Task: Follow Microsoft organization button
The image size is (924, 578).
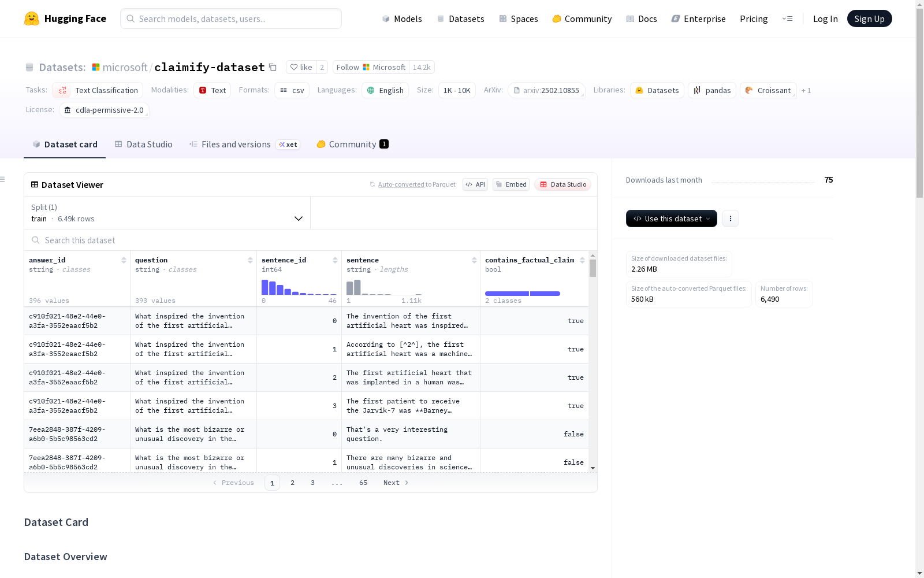Action: coord(371,67)
